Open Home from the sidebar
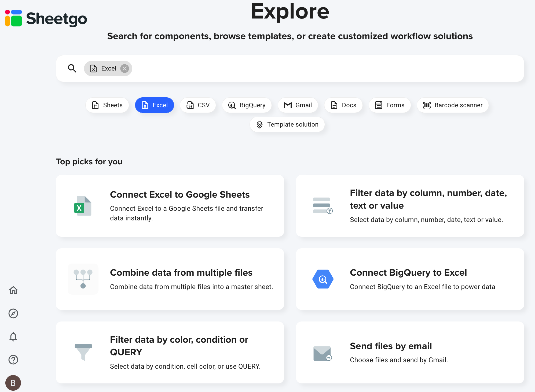This screenshot has height=392, width=535. 13,290
